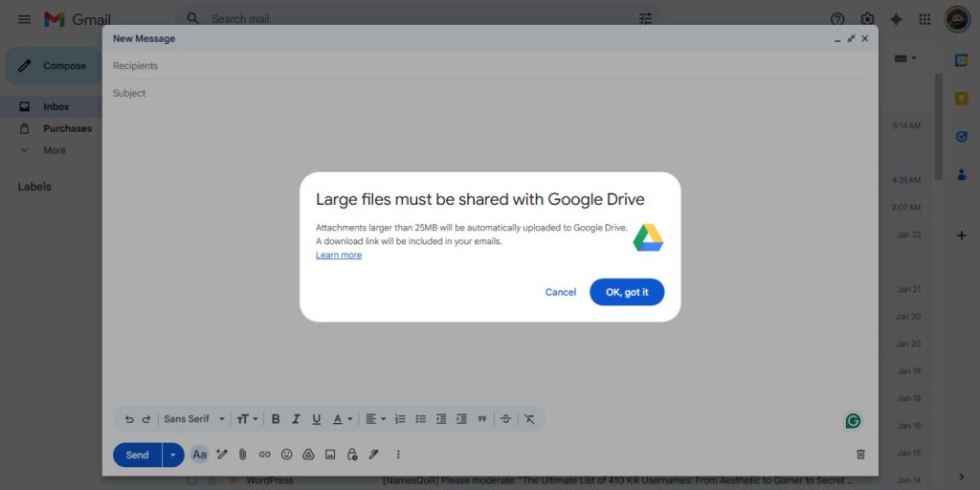This screenshot has width=980, height=490.
Task: Open the Google apps grid
Action: tap(925, 19)
